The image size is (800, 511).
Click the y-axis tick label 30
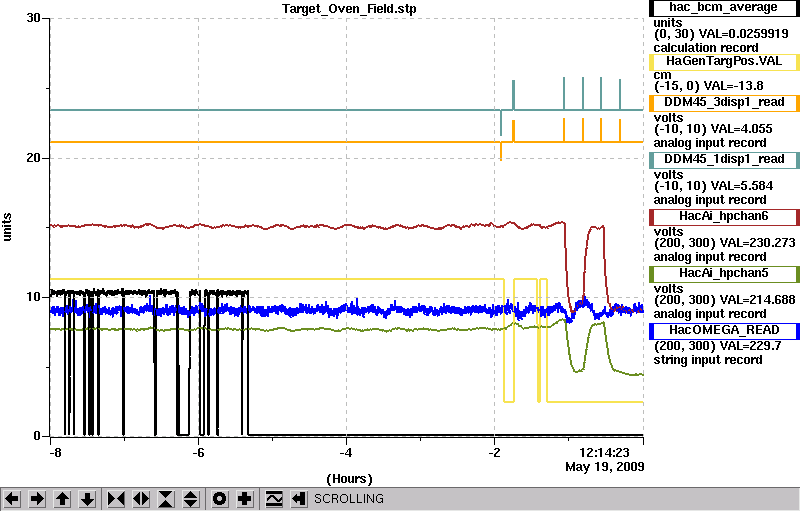click(x=34, y=18)
